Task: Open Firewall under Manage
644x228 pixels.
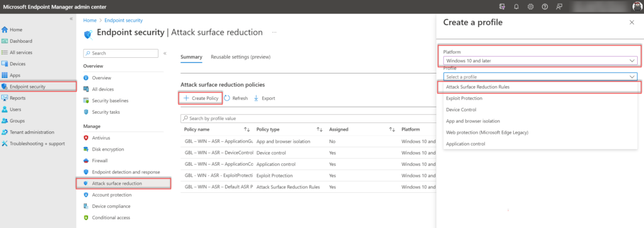Action: [x=100, y=161]
